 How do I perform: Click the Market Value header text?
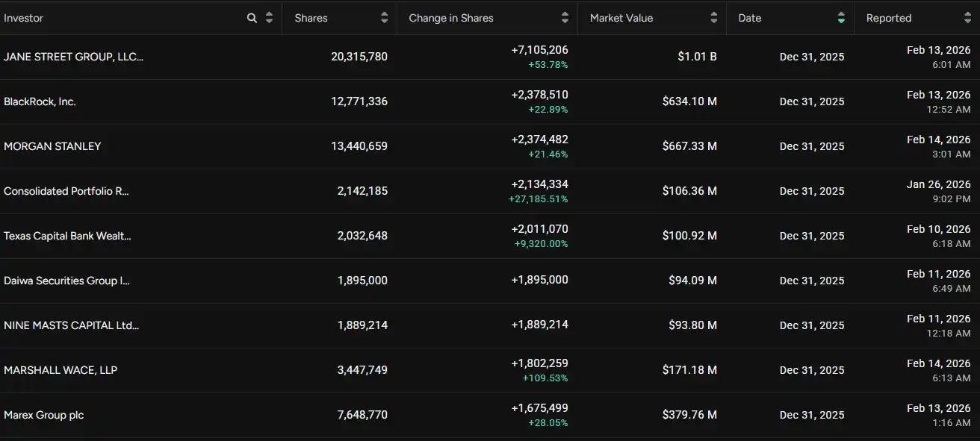click(x=621, y=18)
